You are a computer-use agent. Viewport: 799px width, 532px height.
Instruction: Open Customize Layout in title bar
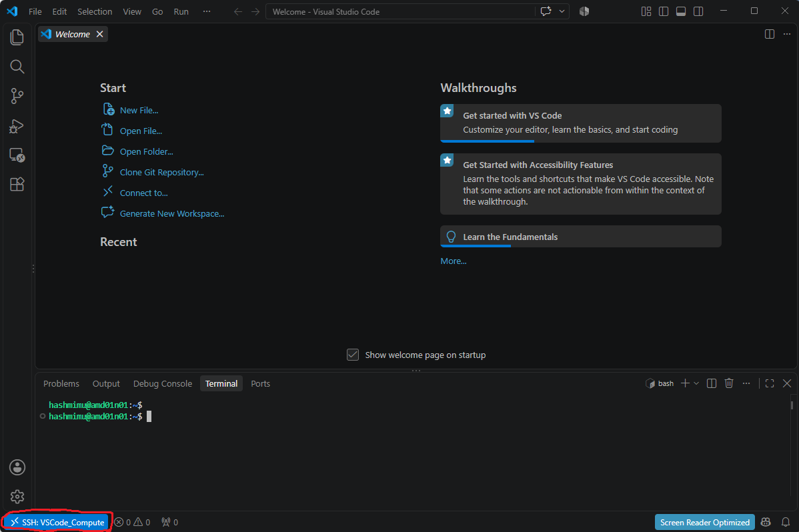[x=646, y=11]
